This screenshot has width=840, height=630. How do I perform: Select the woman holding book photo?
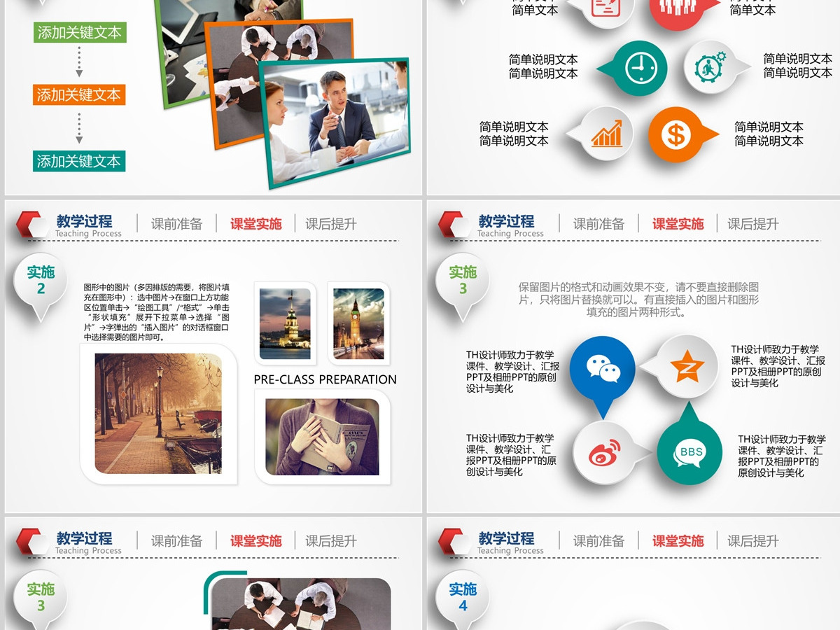click(322, 437)
